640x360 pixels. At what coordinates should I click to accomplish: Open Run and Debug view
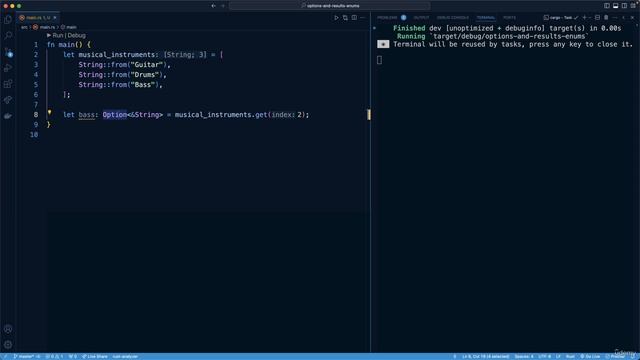coord(8,68)
